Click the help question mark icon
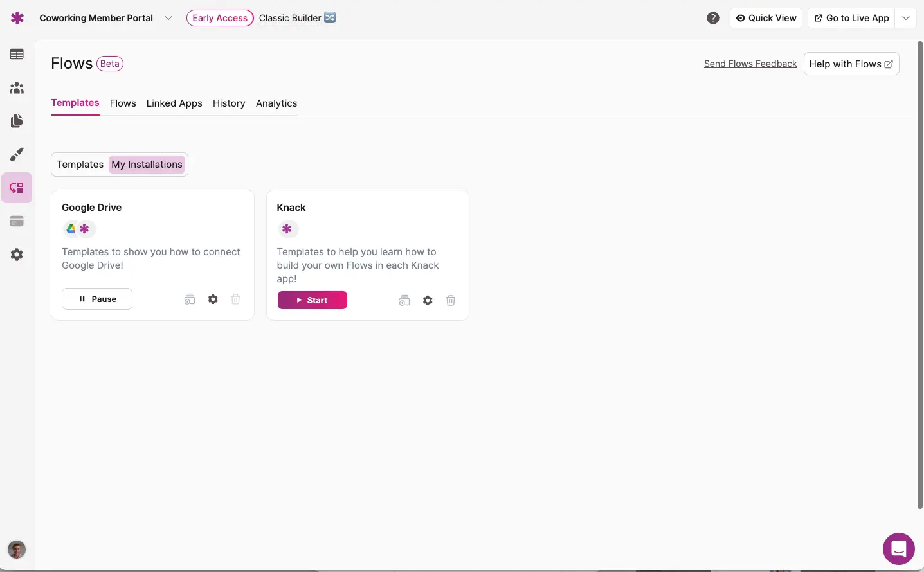This screenshot has height=572, width=924. (713, 18)
